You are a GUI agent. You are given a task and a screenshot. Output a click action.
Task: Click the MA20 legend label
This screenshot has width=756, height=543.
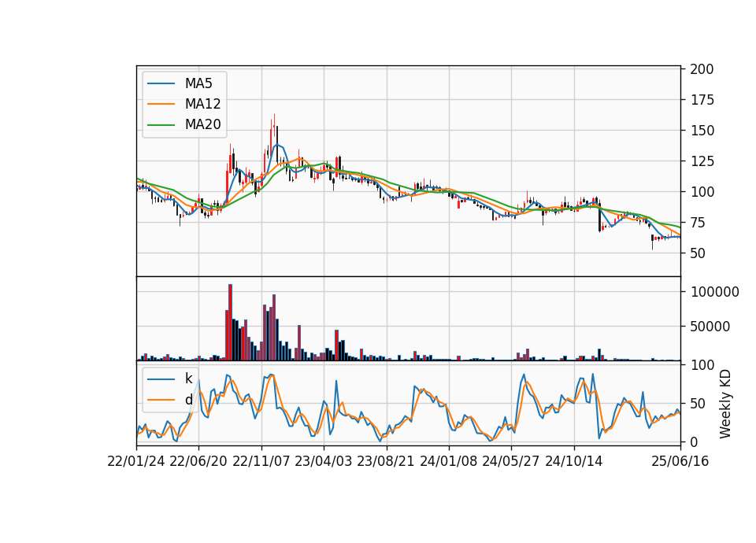tap(202, 124)
